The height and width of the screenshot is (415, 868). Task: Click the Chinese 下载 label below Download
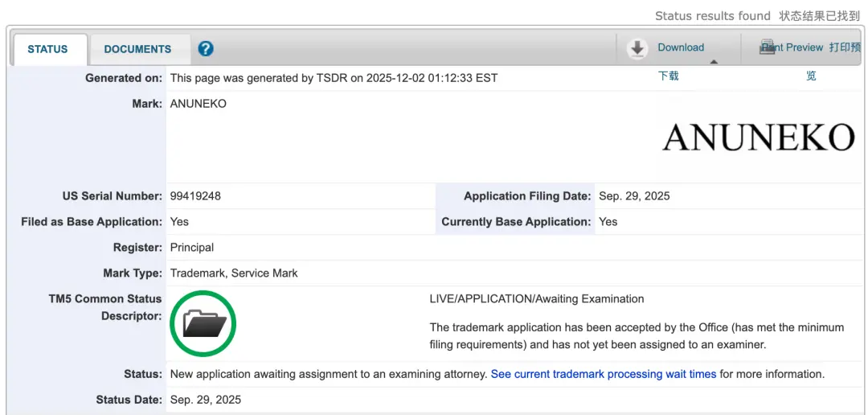pos(668,76)
